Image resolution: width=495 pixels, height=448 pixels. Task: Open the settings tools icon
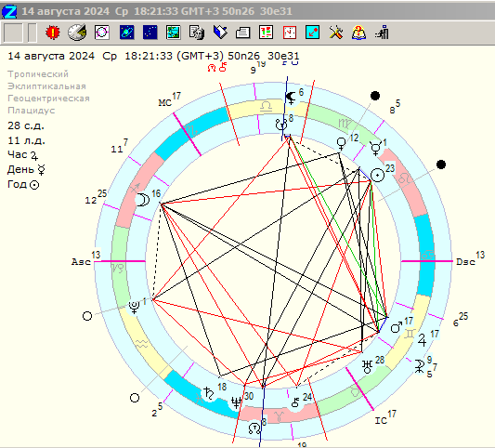pyautogui.click(x=336, y=33)
